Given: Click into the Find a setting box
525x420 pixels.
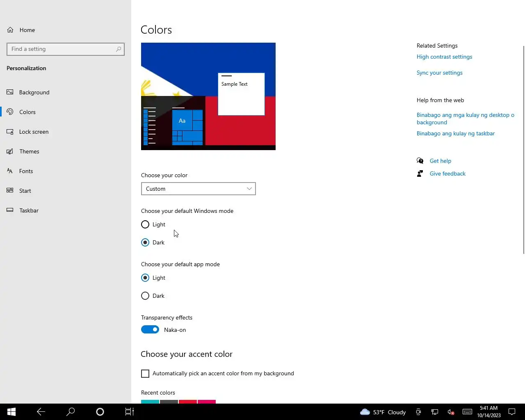Looking at the screenshot, I should [66, 49].
